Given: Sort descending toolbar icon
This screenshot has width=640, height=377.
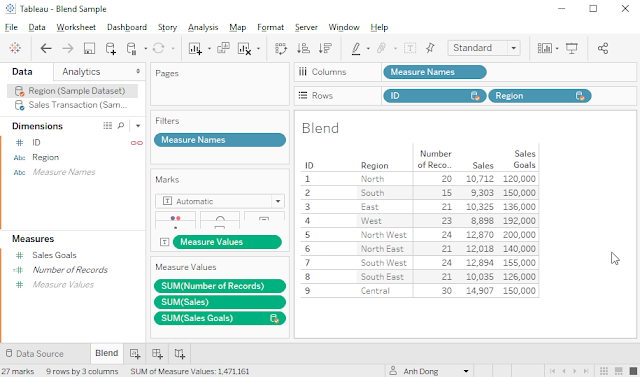Looking at the screenshot, I should point(325,48).
